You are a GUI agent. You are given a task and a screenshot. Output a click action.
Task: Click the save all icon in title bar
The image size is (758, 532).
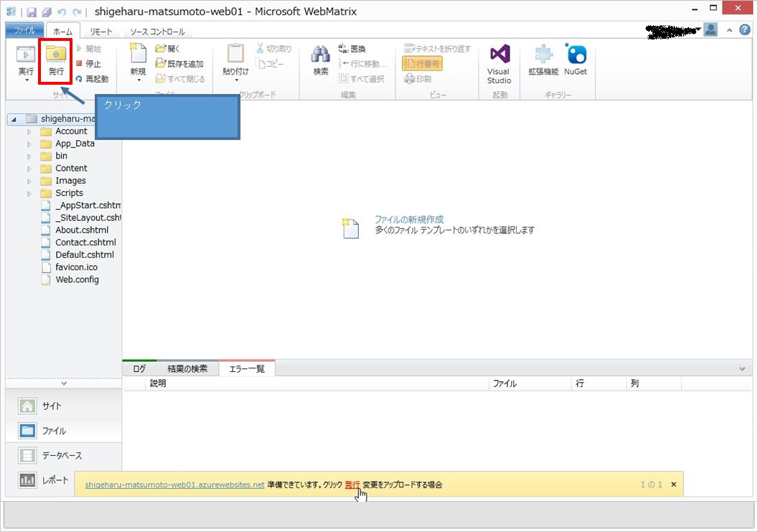(47, 12)
